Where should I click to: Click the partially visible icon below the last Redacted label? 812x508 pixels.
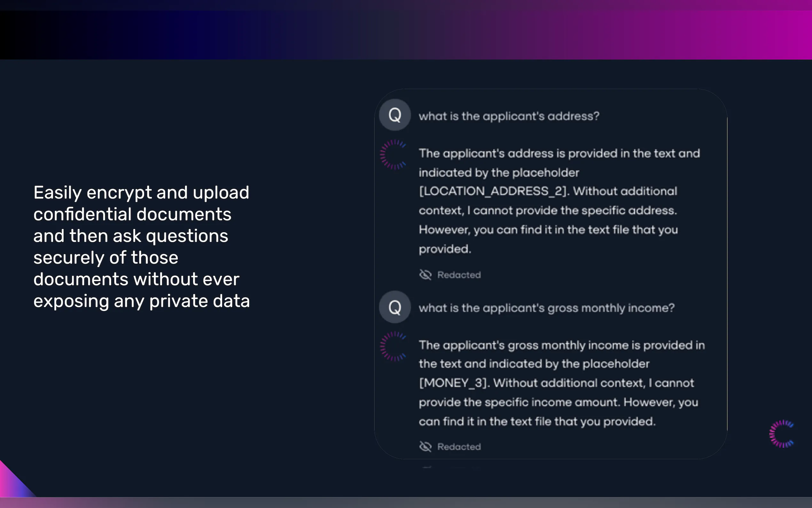[427, 467]
